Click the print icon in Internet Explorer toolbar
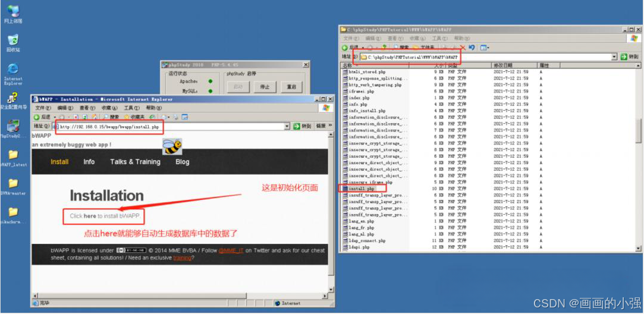644x314 pixels. (176, 117)
